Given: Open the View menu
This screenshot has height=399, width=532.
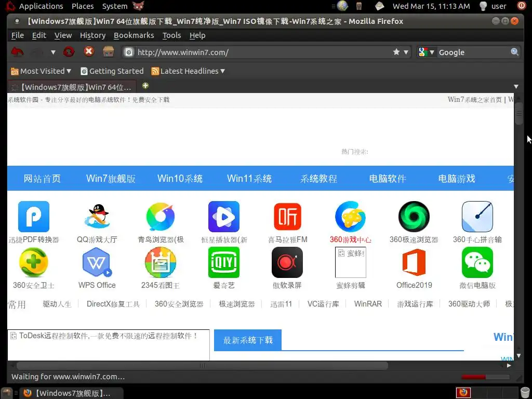Looking at the screenshot, I should [x=63, y=35].
